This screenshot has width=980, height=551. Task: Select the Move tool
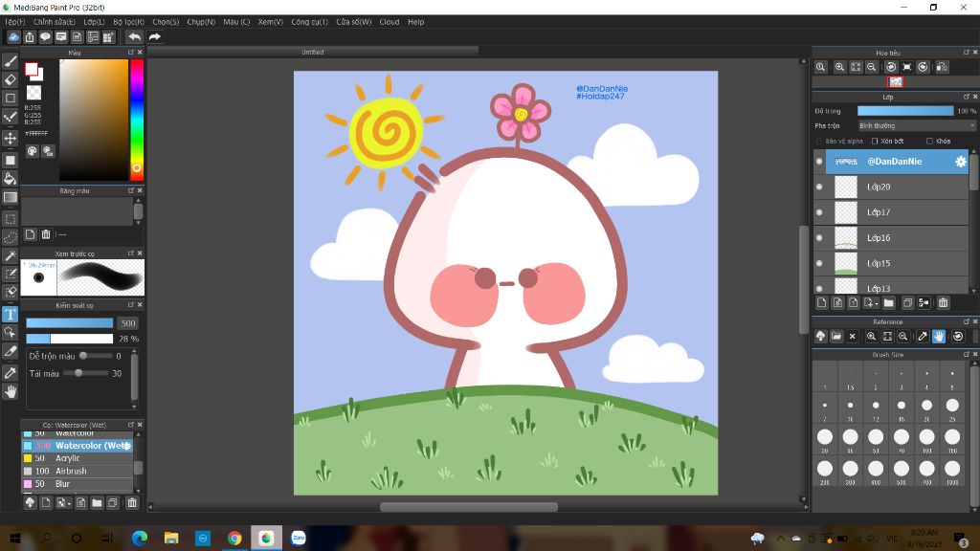pos(11,138)
